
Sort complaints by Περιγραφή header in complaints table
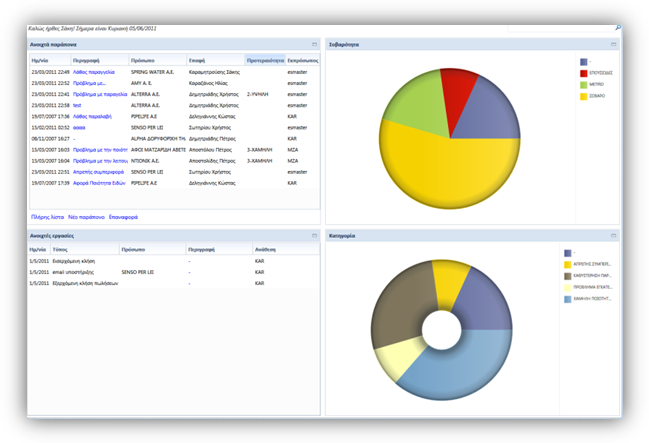pos(100,60)
